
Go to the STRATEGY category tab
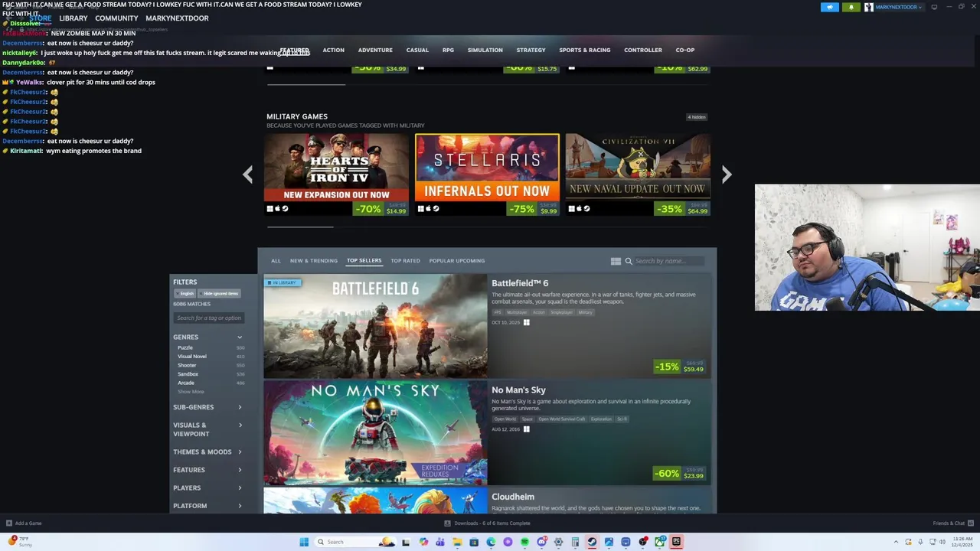point(531,50)
